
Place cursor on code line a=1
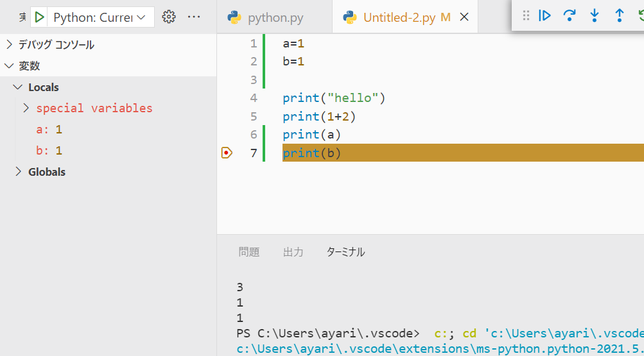(x=293, y=43)
